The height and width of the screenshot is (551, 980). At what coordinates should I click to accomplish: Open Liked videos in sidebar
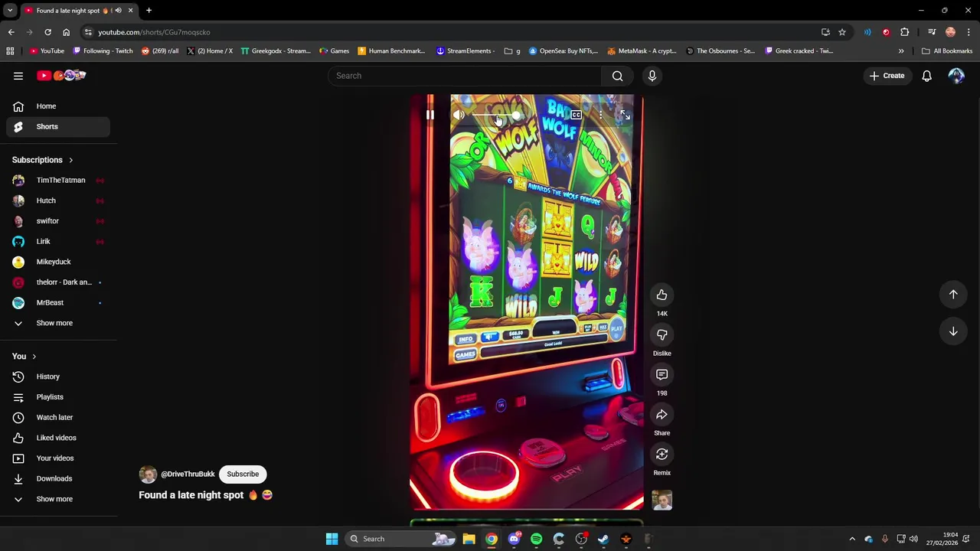click(x=58, y=438)
